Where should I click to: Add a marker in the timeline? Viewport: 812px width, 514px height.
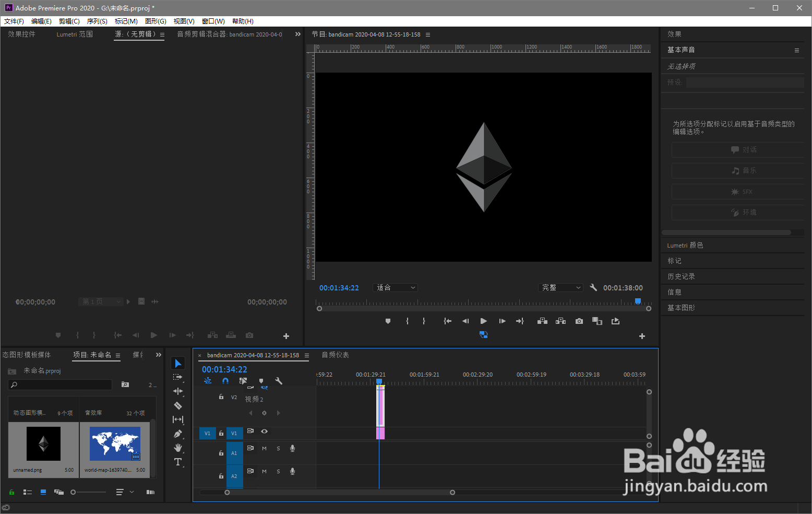coord(261,381)
